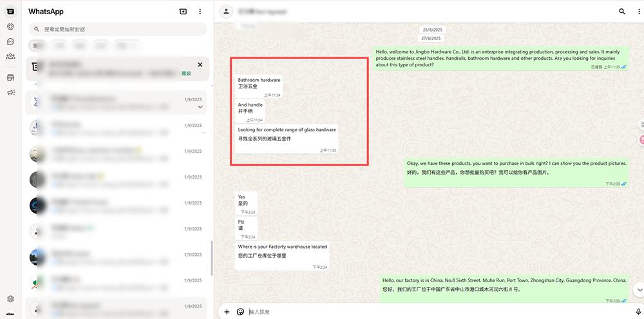
Task: Open chat with black blue-swirl avatar
Action: (38, 206)
